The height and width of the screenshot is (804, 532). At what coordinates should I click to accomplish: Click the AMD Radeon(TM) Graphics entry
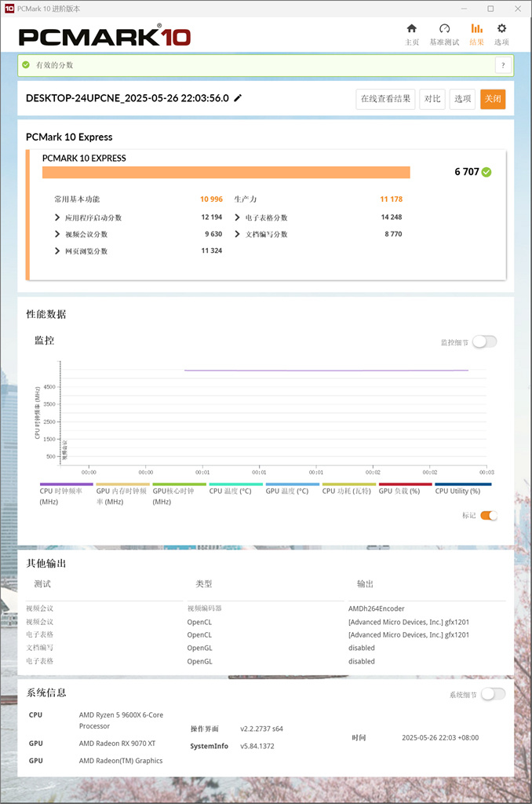coord(120,760)
